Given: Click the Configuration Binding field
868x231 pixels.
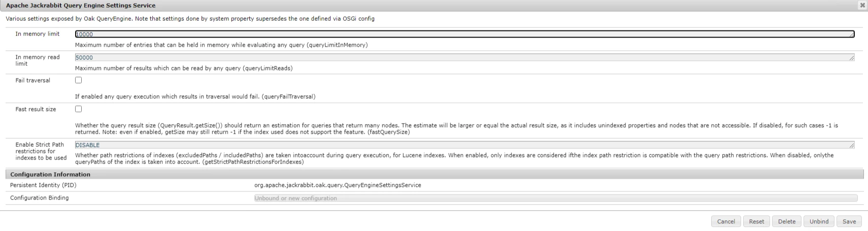Looking at the screenshot, I should 556,198.
